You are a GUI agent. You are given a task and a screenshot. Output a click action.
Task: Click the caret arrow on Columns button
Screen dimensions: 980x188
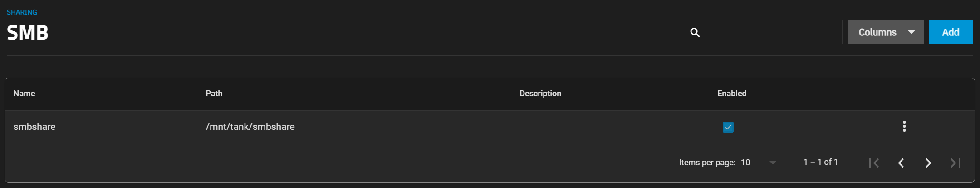click(x=911, y=32)
